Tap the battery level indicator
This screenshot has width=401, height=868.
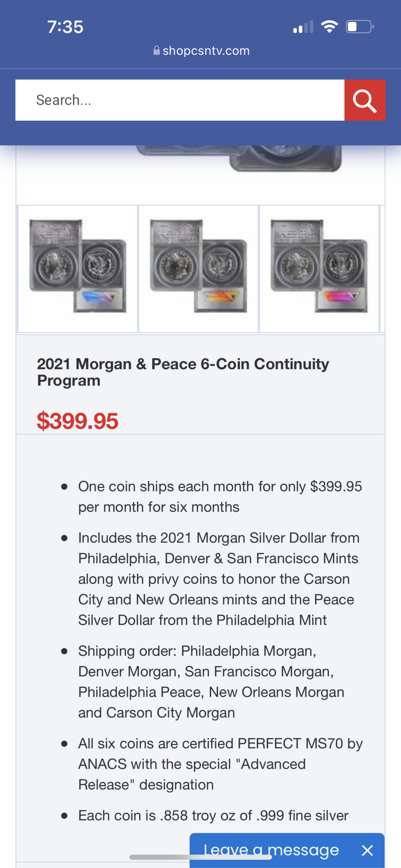pyautogui.click(x=359, y=27)
